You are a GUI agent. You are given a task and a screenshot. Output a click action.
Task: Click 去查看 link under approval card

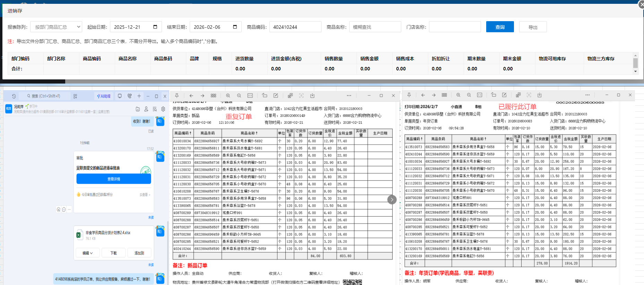coord(145,195)
